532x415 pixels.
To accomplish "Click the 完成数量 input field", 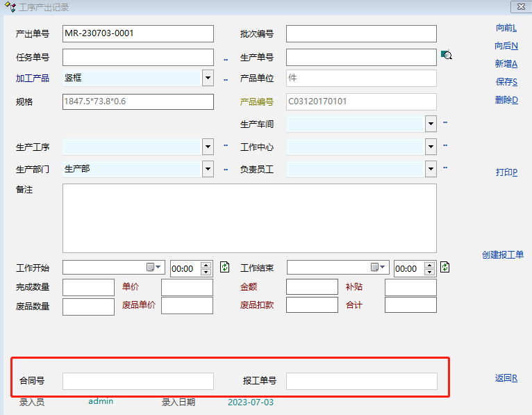I will click(x=88, y=287).
